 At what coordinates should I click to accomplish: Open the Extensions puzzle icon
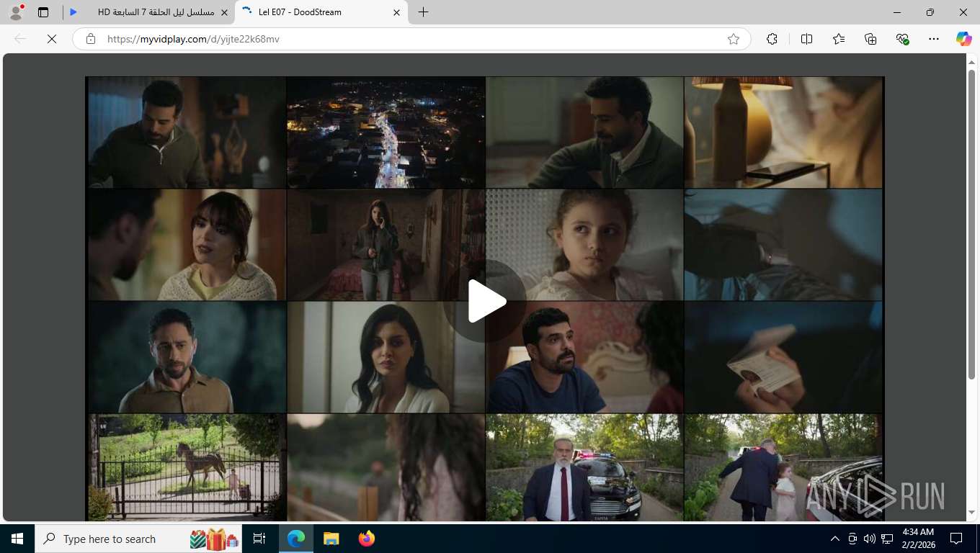(772, 39)
